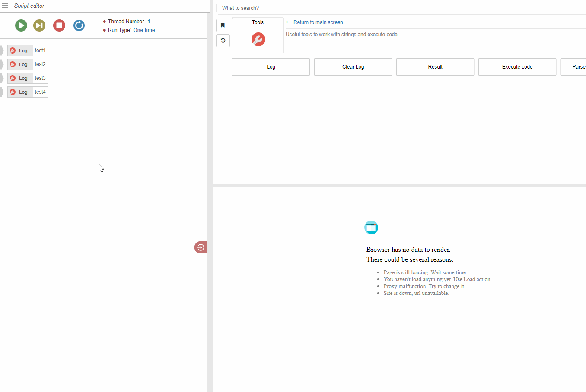The width and height of the screenshot is (586, 392).
Task: Click the red wrench Tools icon
Action: point(258,39)
